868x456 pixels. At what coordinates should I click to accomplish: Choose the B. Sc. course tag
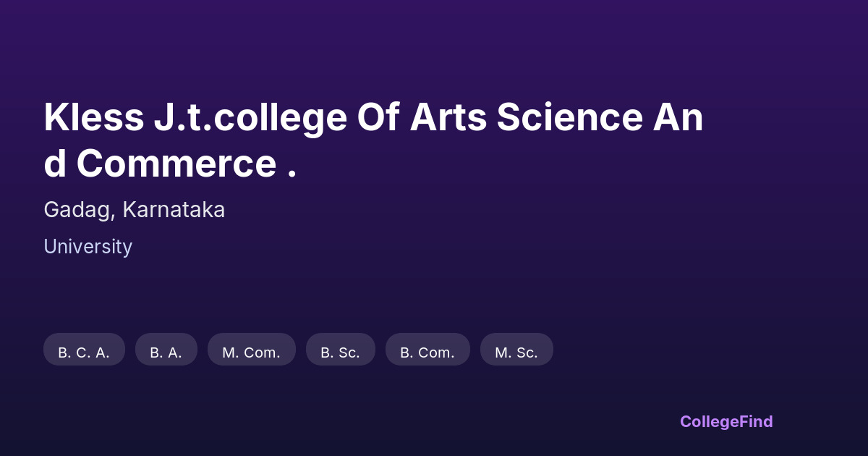[340, 352]
